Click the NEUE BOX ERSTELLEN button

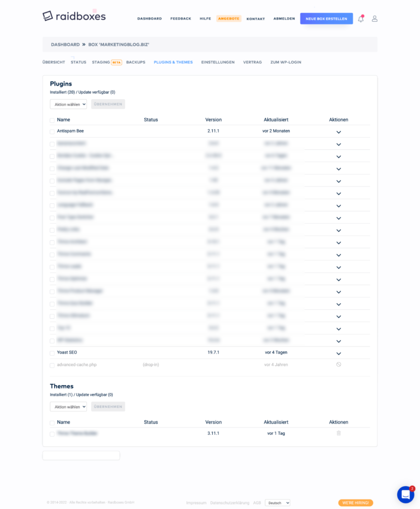click(x=327, y=18)
